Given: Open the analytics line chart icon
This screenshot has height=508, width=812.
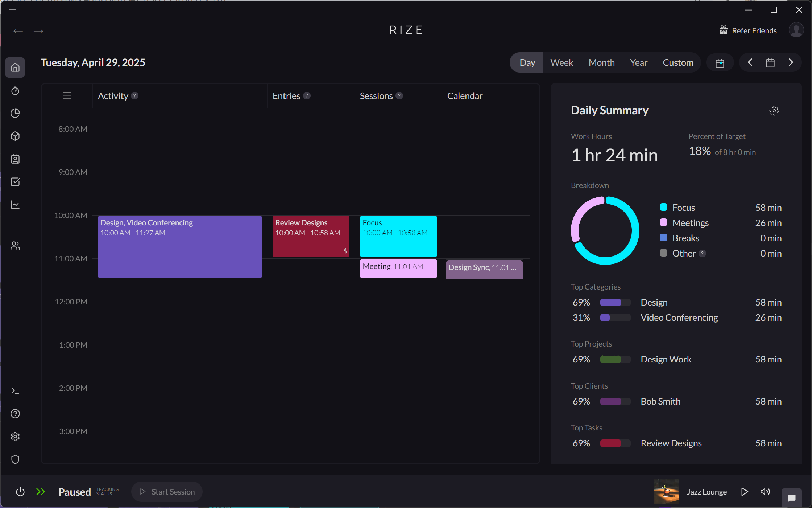Looking at the screenshot, I should [15, 205].
